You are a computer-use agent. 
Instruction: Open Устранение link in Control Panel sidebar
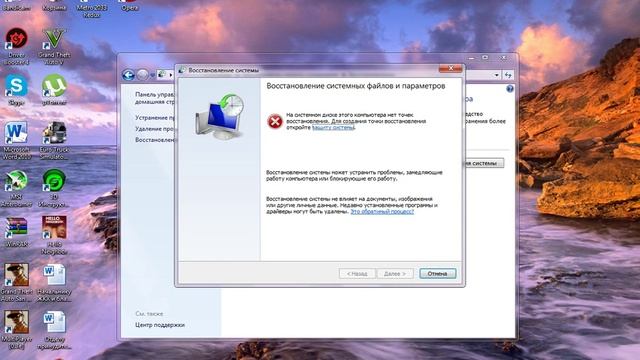[x=155, y=118]
